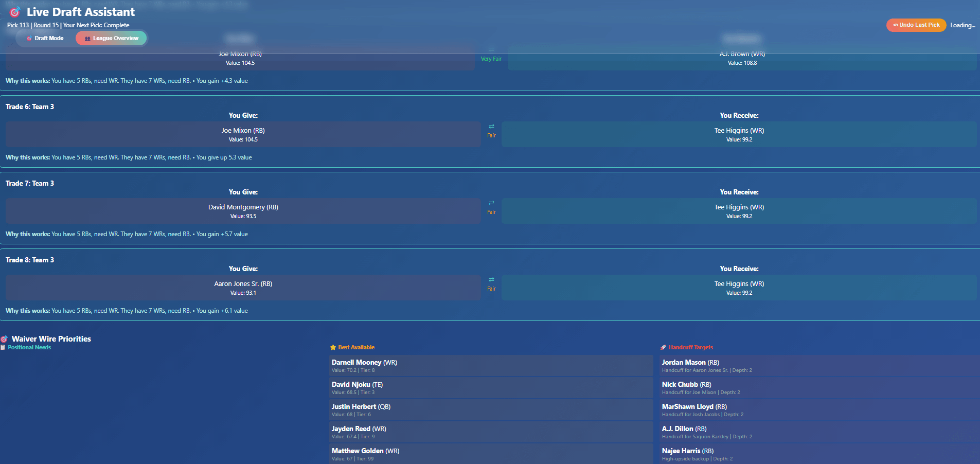Click the swap arrows icon in Trade 8
Viewport: 980px width, 464px height.
click(491, 280)
